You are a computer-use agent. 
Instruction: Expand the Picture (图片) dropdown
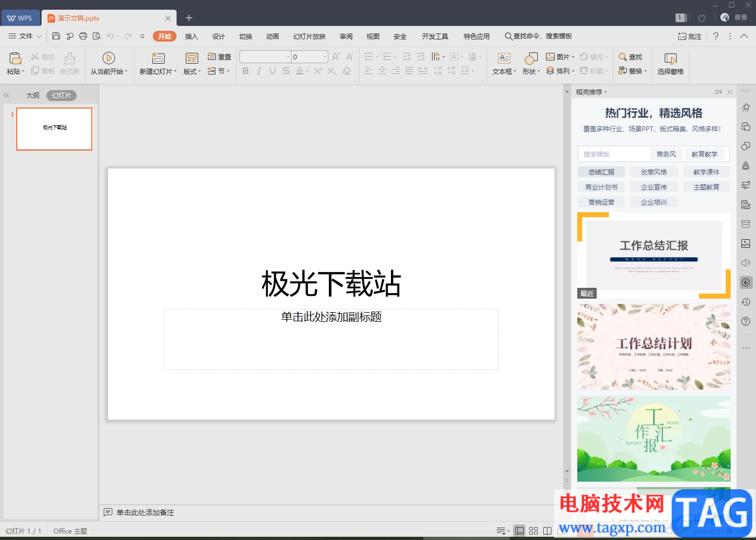pos(573,57)
